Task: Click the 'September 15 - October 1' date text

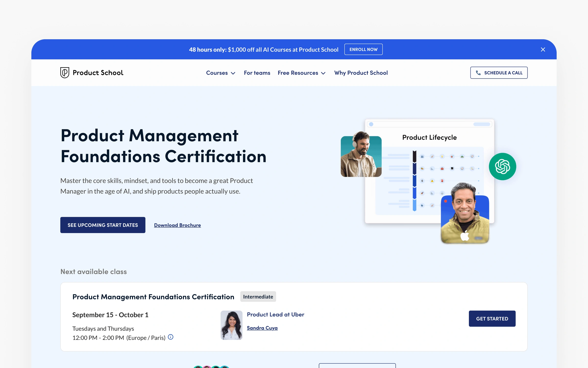Action: click(110, 315)
